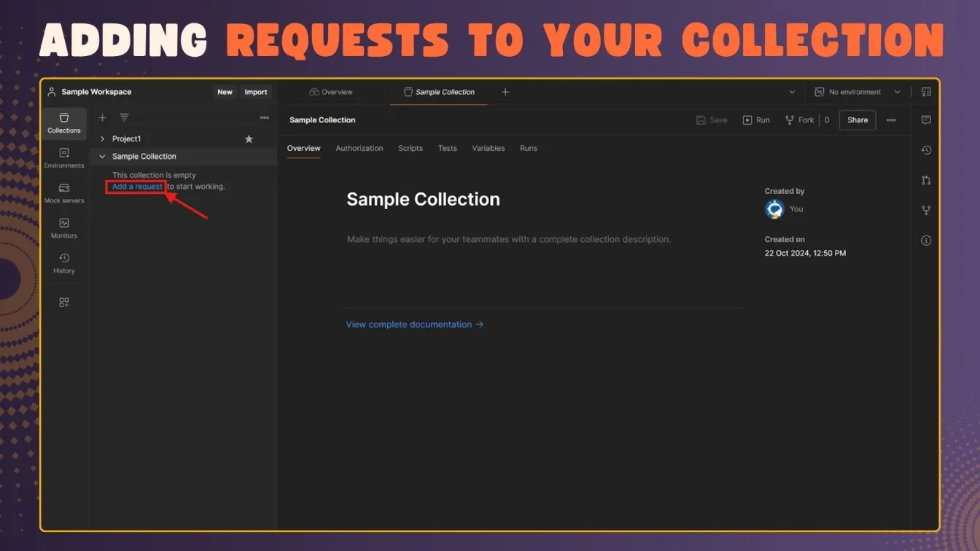The height and width of the screenshot is (551, 980).
Task: Switch to the Overview top tab
Action: 331,92
